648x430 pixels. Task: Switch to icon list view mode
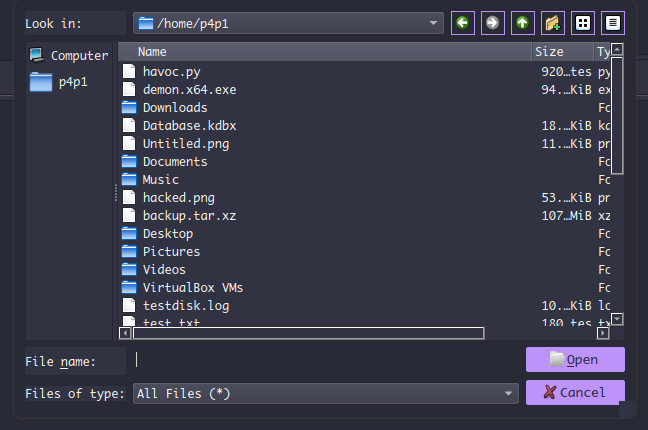582,22
